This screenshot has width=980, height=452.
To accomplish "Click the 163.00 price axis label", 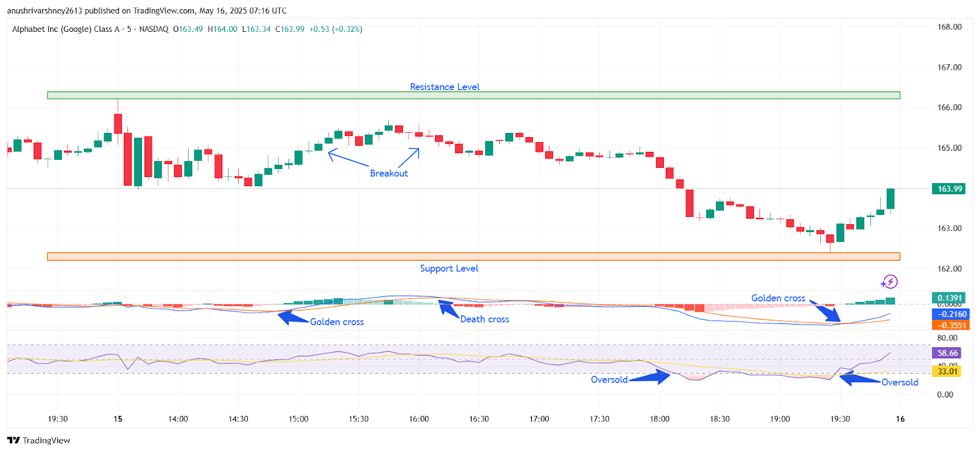I will [x=949, y=228].
